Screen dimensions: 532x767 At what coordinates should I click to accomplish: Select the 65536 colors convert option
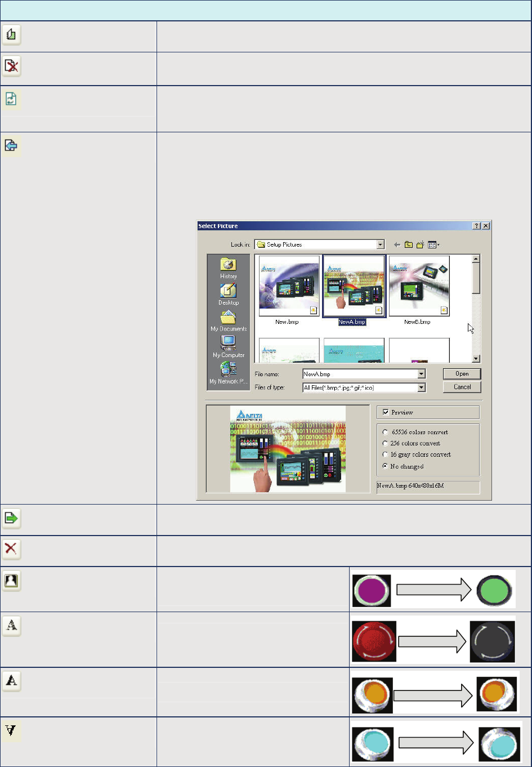pos(386,432)
